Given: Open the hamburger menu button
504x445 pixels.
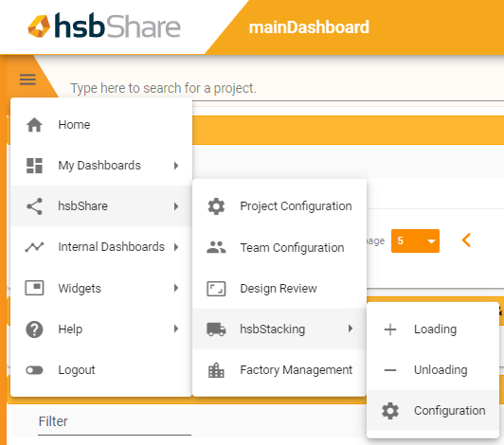Looking at the screenshot, I should coord(27,80).
